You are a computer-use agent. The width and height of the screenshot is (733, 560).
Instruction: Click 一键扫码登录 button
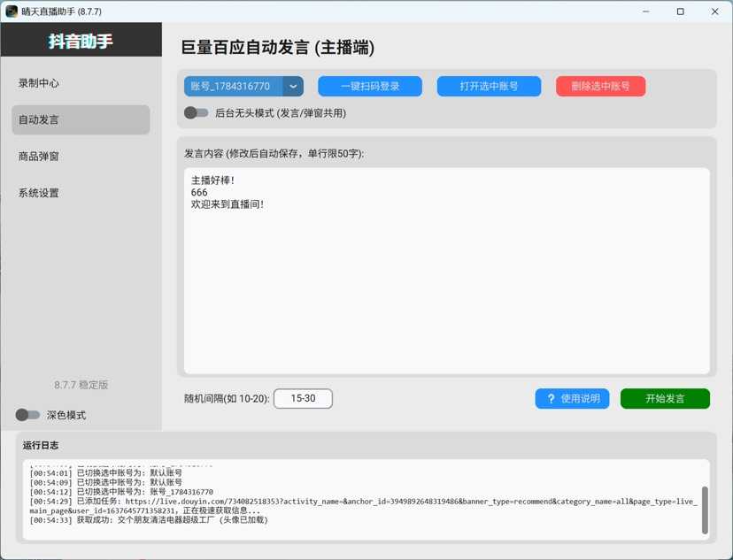coord(370,87)
